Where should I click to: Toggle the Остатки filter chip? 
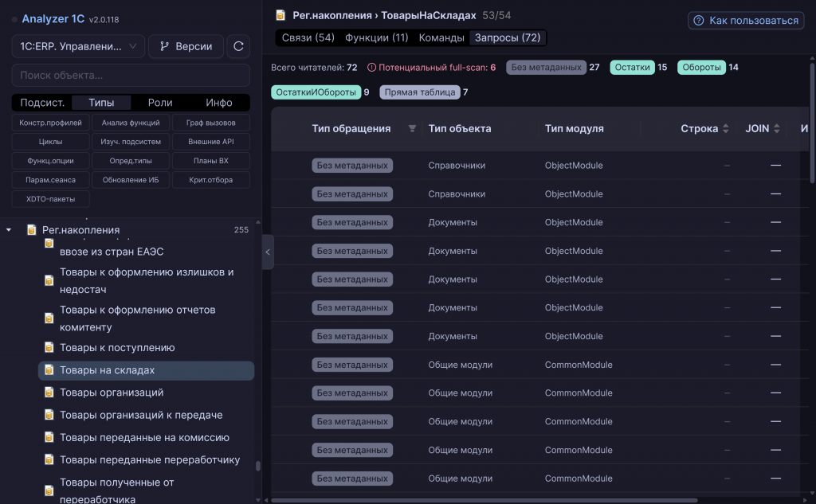632,67
